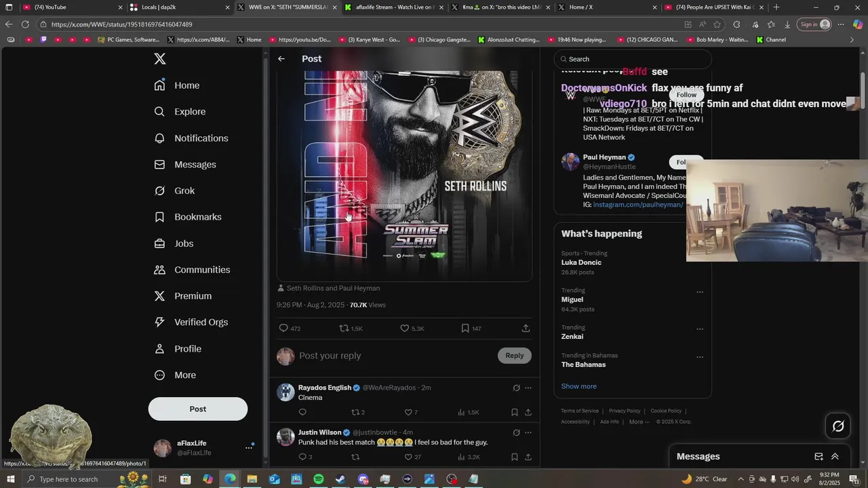868x488 pixels.
Task: Open PC Games, Software bookmark
Action: (x=128, y=40)
